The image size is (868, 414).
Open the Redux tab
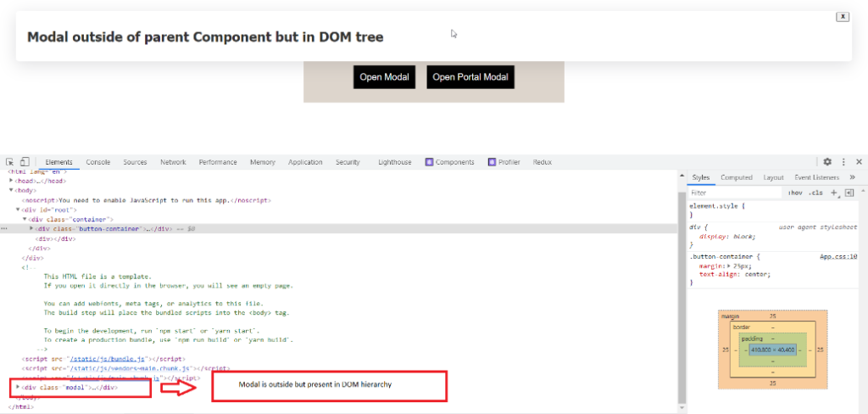[x=542, y=162]
